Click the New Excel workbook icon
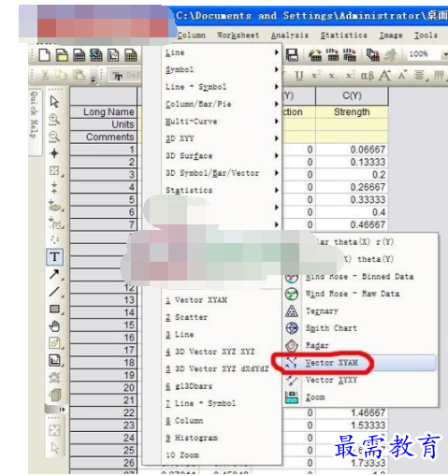 96,55
